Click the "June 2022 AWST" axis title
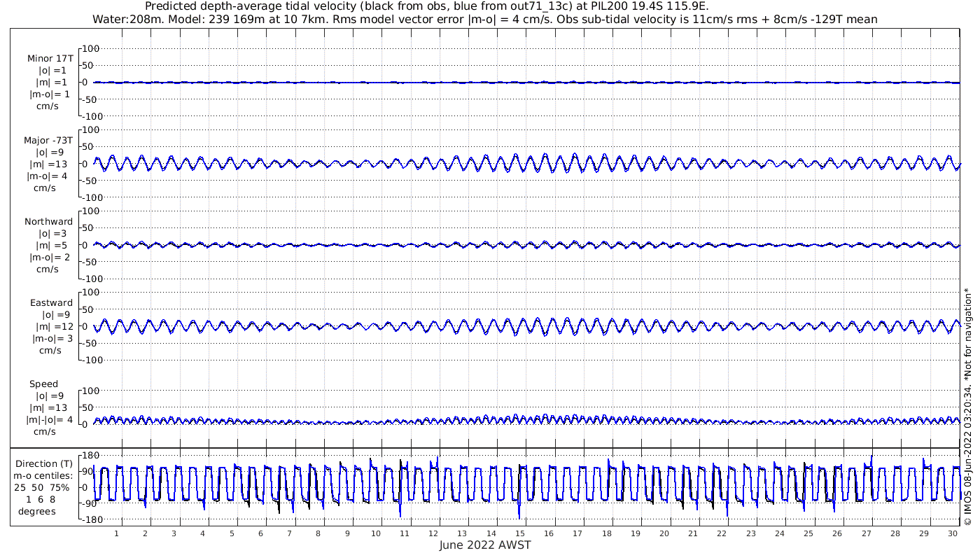Image resolution: width=980 pixels, height=560 pixels. 485,545
